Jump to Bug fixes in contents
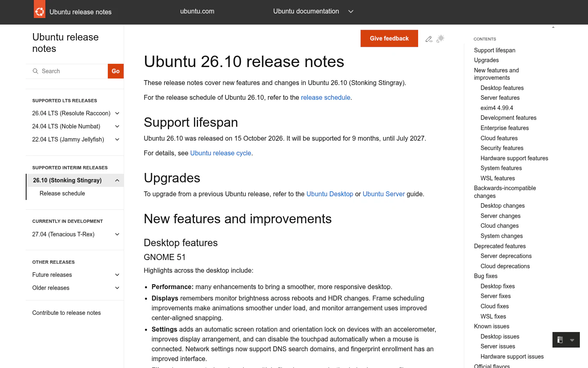This screenshot has width=588, height=368. pos(486,276)
